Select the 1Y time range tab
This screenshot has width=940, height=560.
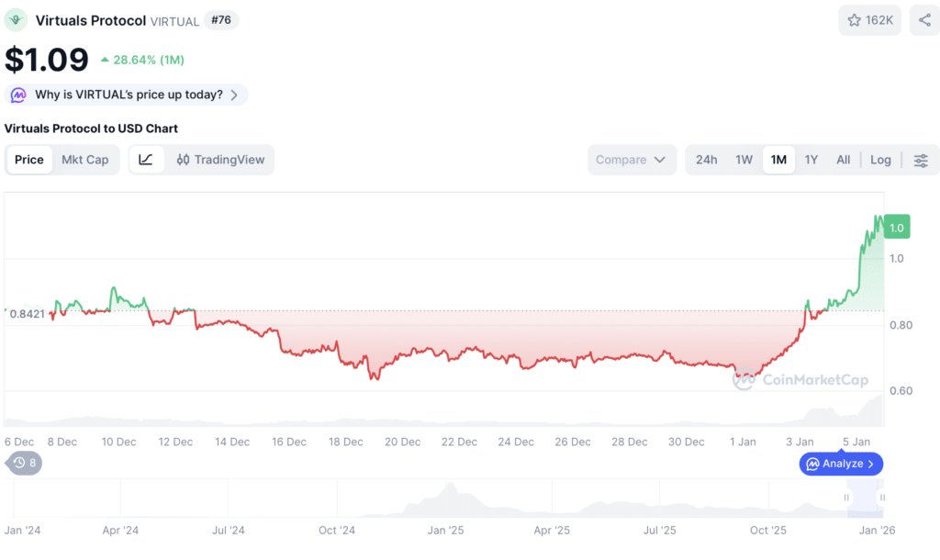click(811, 160)
